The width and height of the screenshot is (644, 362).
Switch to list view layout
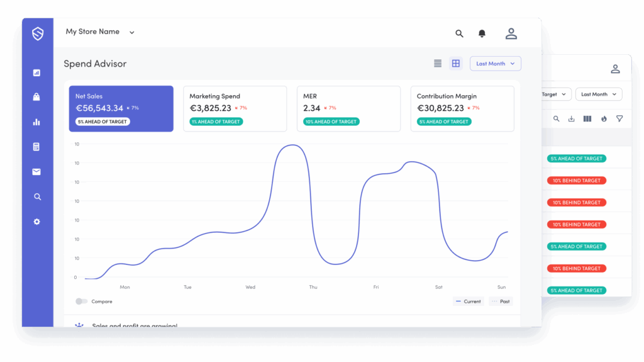pyautogui.click(x=438, y=64)
